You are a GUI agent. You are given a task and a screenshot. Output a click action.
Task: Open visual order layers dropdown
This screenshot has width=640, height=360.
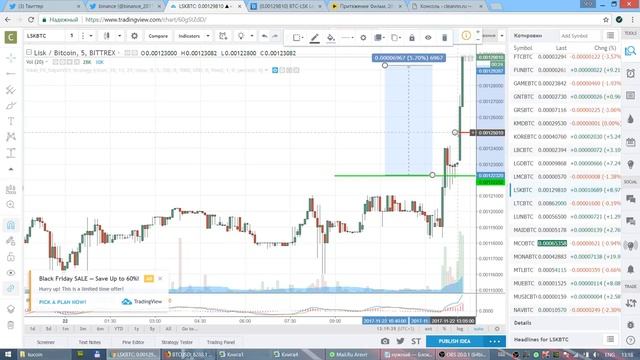[380, 38]
